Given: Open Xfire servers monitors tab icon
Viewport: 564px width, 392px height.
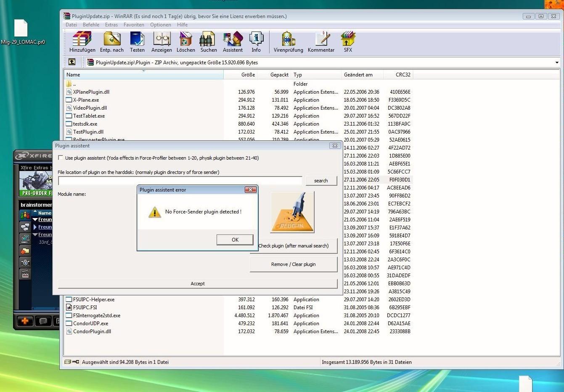Looking at the screenshot, I should 25,239.
